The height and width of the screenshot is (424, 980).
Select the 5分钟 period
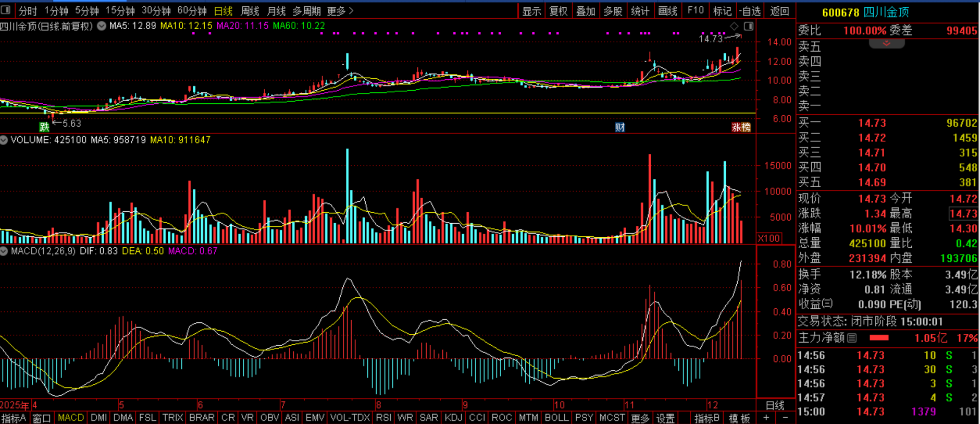87,10
